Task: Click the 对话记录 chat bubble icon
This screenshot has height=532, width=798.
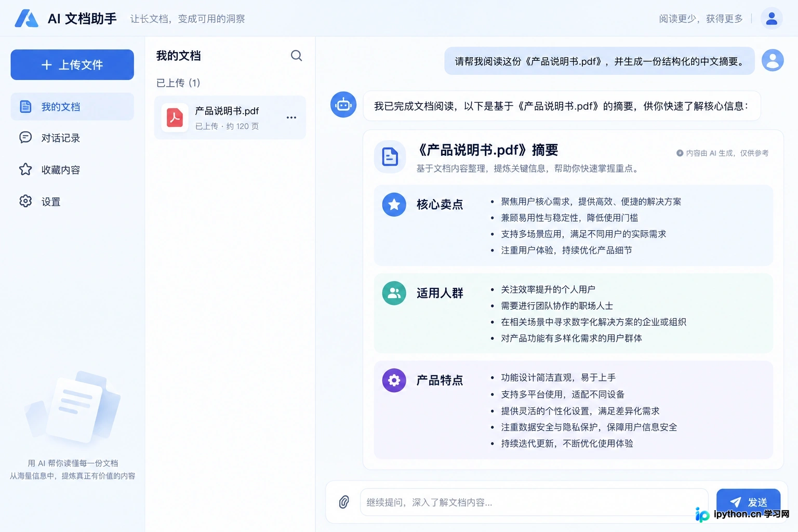Action: (x=25, y=137)
